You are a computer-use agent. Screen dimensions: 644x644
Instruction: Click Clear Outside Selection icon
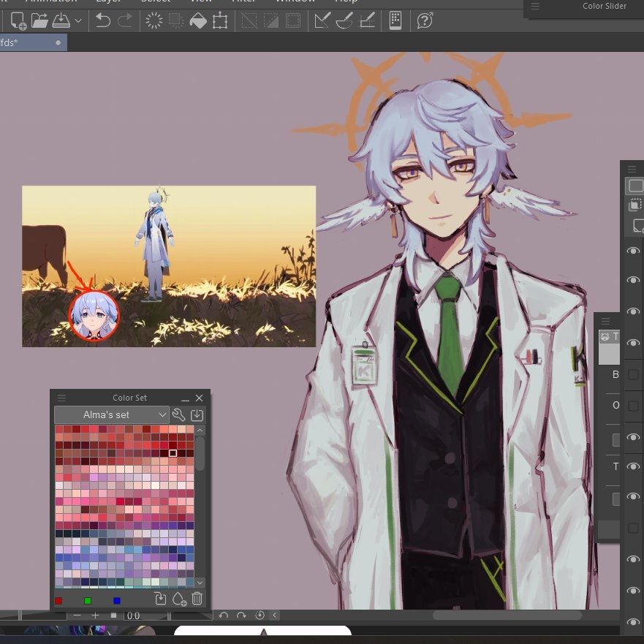tap(176, 20)
